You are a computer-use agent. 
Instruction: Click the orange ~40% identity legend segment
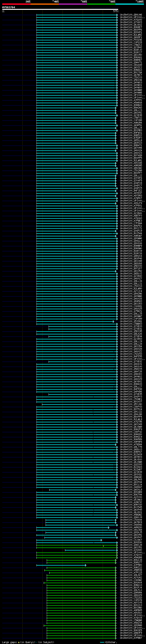click(x=45, y=4)
